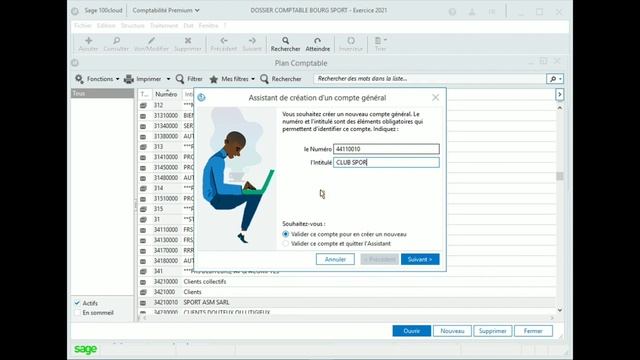Click the help icon in dialog title
The height and width of the screenshot is (360, 640).
[x=201, y=98]
